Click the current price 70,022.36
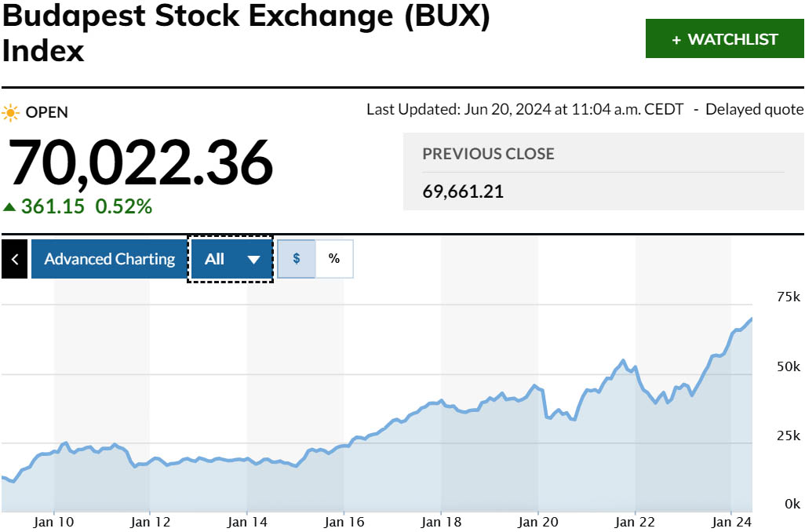The height and width of the screenshot is (532, 805). click(x=140, y=163)
